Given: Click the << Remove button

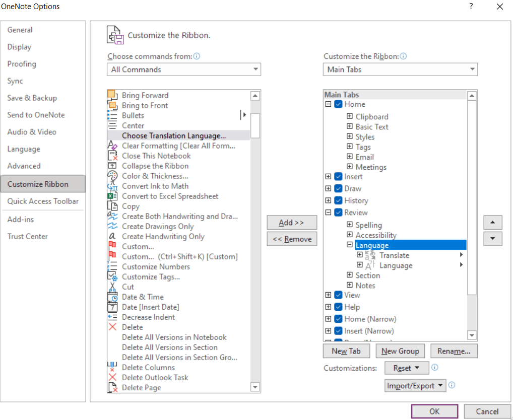Looking at the screenshot, I should click(291, 239).
